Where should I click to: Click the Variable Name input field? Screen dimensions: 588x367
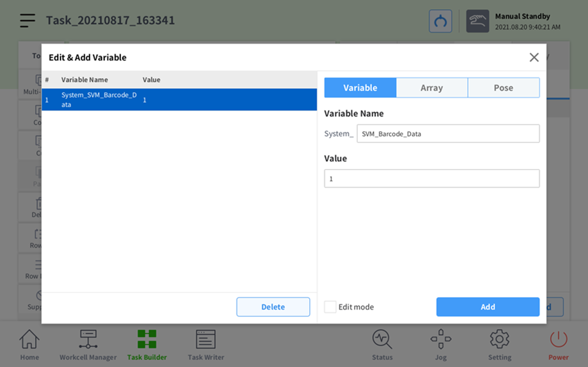(448, 134)
